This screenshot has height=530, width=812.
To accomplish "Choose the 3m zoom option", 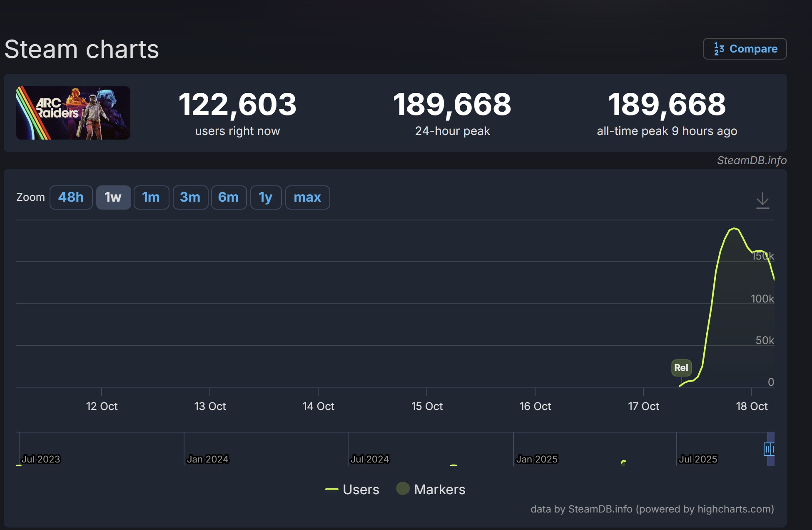I will click(190, 197).
